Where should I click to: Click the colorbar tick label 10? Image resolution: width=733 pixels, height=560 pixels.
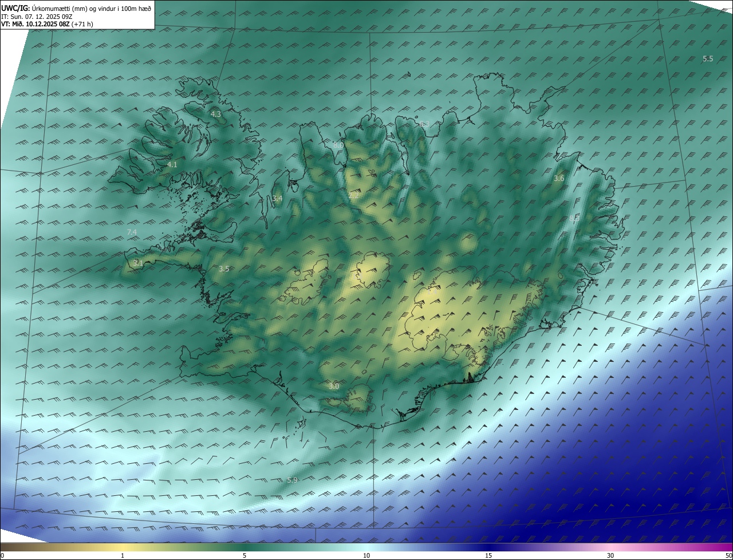tap(366, 555)
